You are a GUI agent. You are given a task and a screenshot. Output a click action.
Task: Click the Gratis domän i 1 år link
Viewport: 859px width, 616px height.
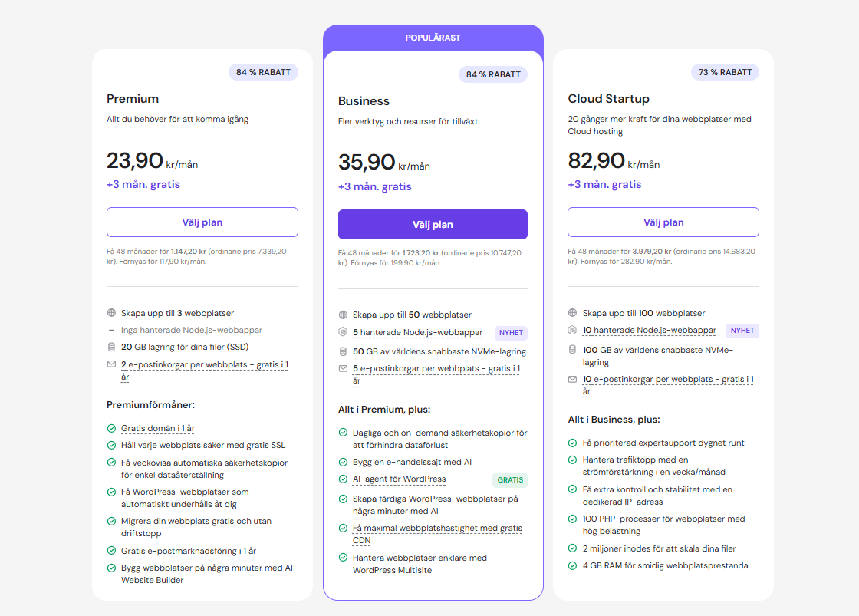coord(163,429)
